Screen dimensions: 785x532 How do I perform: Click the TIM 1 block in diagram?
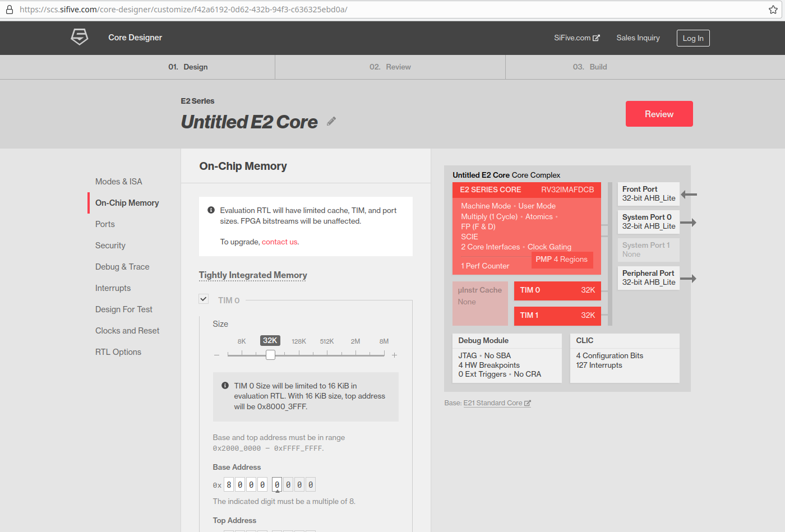557,316
